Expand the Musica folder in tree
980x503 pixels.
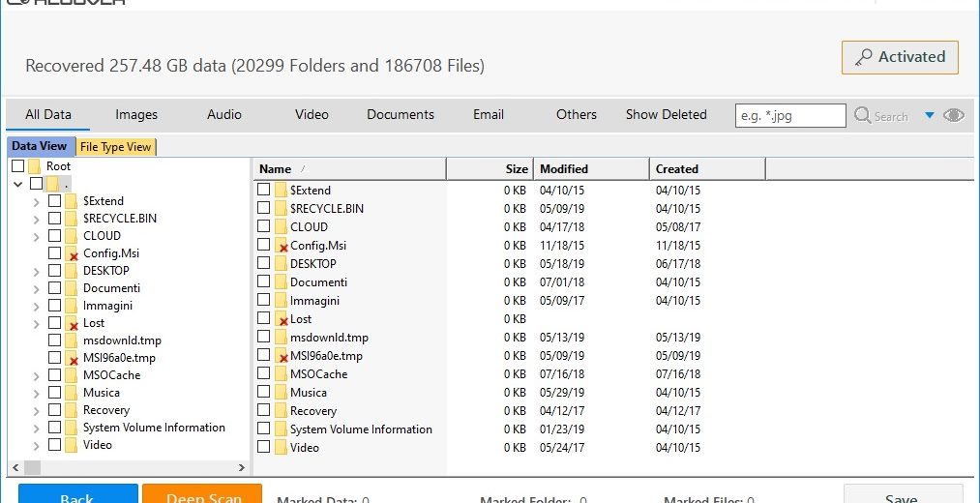click(x=37, y=393)
